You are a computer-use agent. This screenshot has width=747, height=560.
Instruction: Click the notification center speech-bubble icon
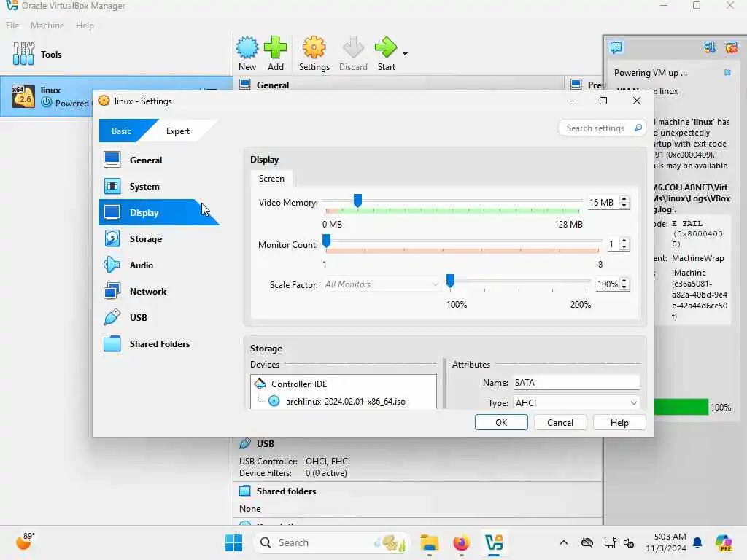tap(616, 47)
